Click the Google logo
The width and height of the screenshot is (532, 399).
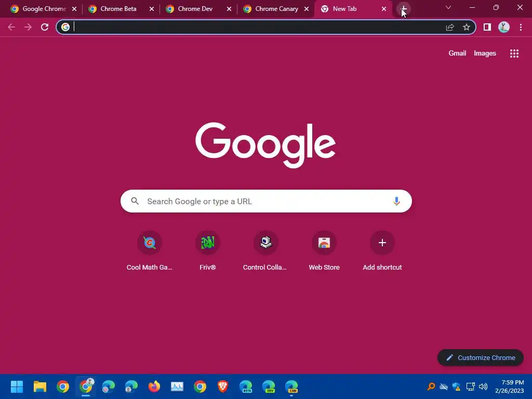(x=265, y=145)
